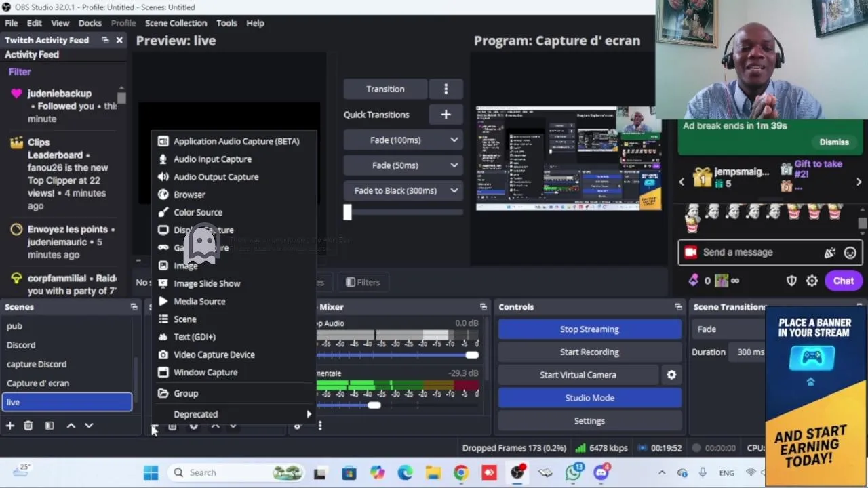Open Google Chrome from taskbar
This screenshot has height=488, width=868.
click(x=460, y=473)
